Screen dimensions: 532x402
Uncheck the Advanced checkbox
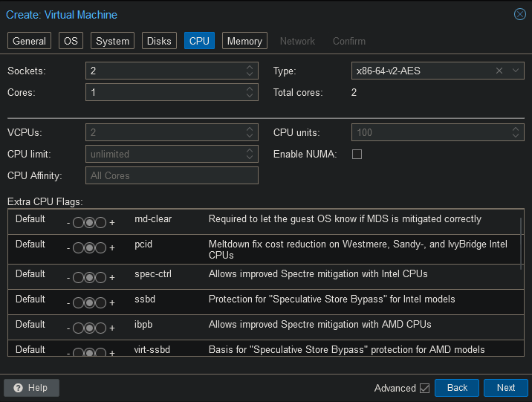[424, 388]
